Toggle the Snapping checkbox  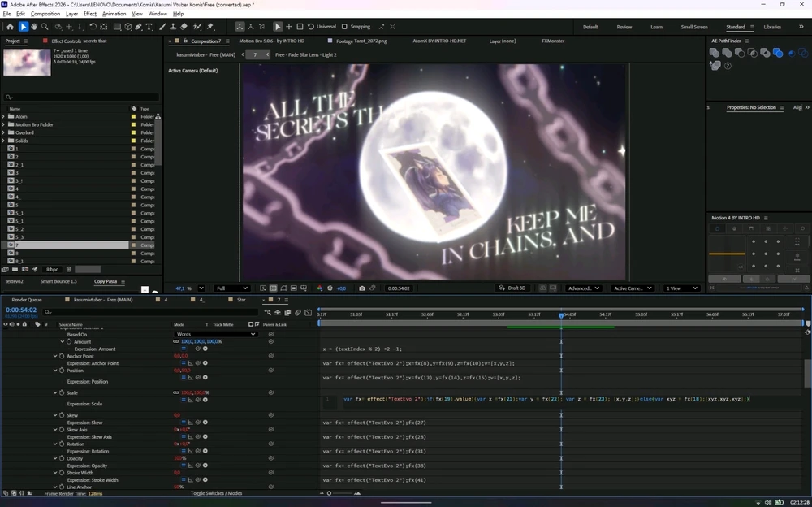344,27
